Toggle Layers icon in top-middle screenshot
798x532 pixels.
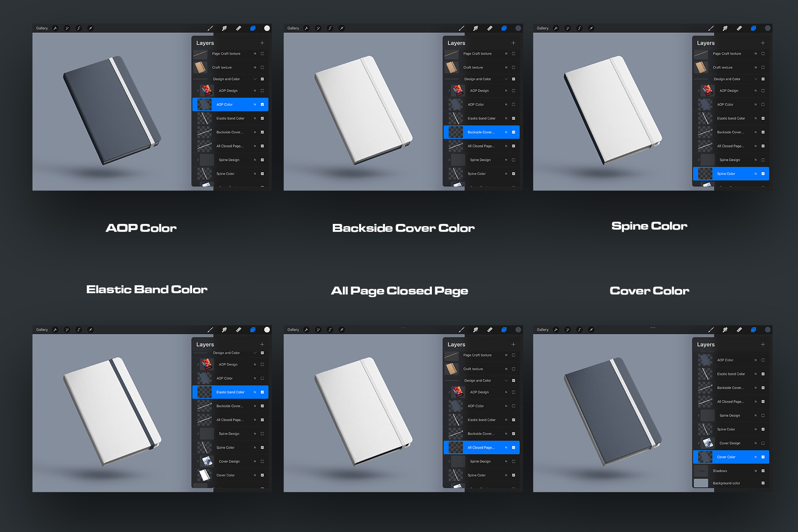pos(504,28)
